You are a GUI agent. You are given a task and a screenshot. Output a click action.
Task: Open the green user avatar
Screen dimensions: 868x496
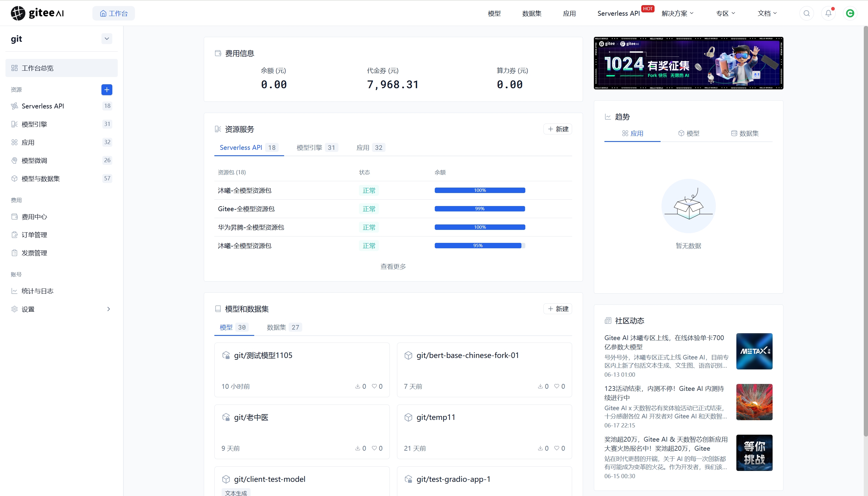[850, 13]
